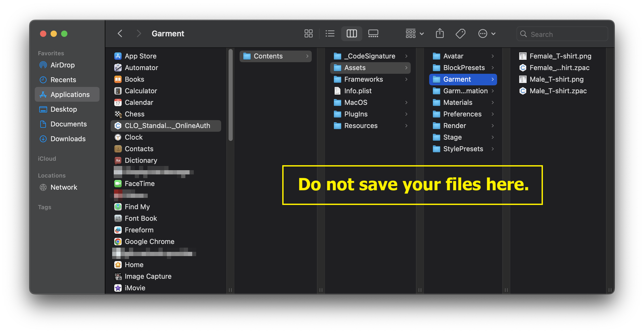644x333 pixels.
Task: Open the Resources folder
Action: coord(370,126)
